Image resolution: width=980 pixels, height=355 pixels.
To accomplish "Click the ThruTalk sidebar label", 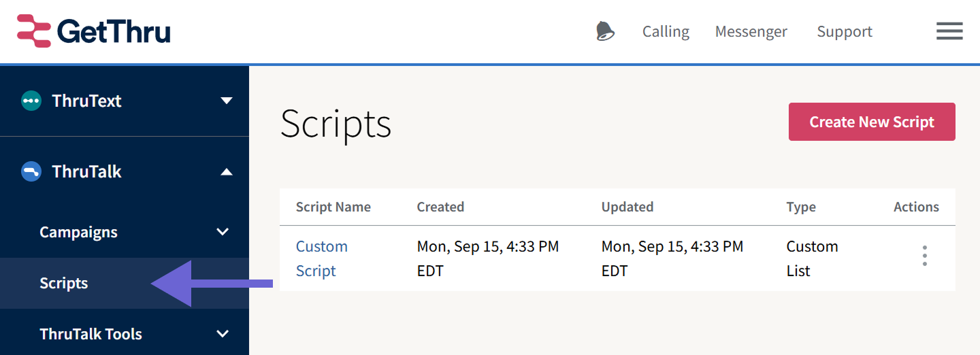I will coord(86,171).
